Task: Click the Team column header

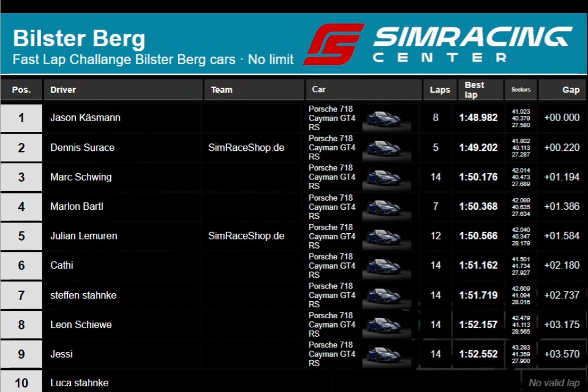Action: (x=254, y=90)
